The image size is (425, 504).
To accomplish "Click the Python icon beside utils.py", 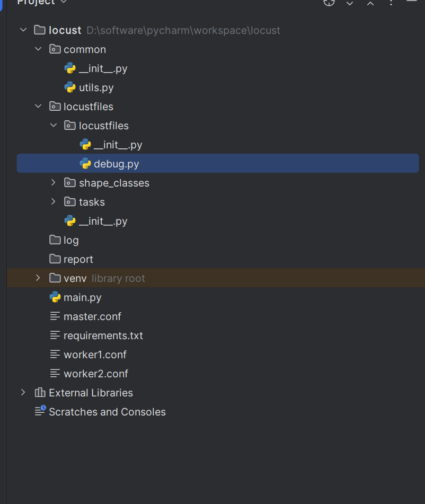I will tap(70, 87).
